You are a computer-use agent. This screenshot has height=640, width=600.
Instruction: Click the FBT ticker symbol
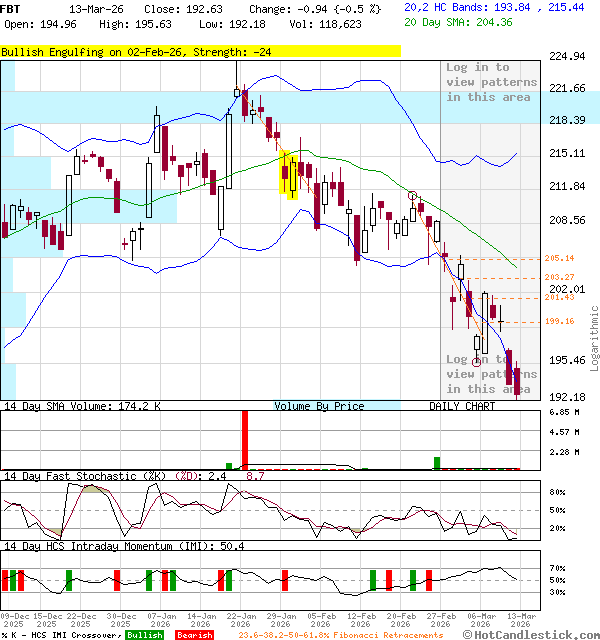[11, 8]
